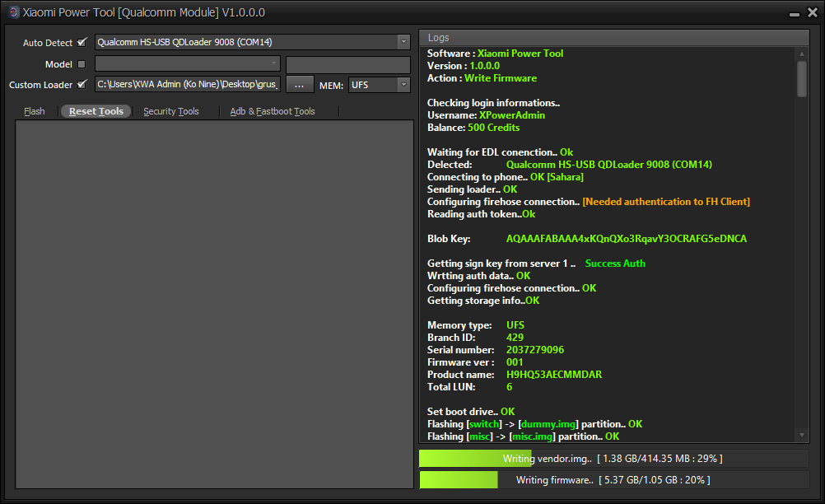Click the Custom Loader file path field

[x=188, y=84]
